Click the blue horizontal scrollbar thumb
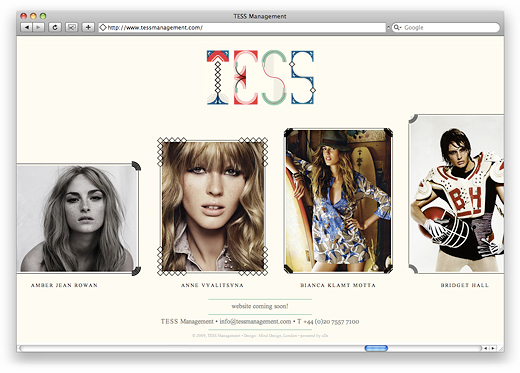Viewport: 520px width, 373px height. coord(376,348)
